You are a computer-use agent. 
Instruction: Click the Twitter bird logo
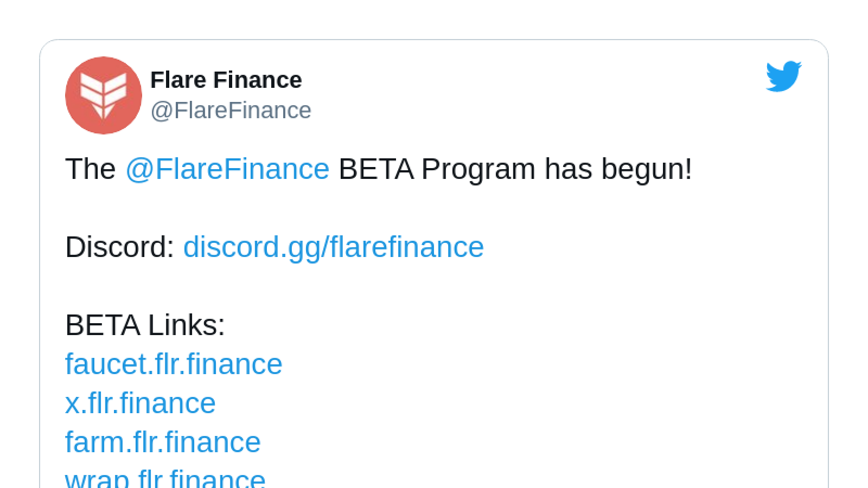pyautogui.click(x=783, y=76)
